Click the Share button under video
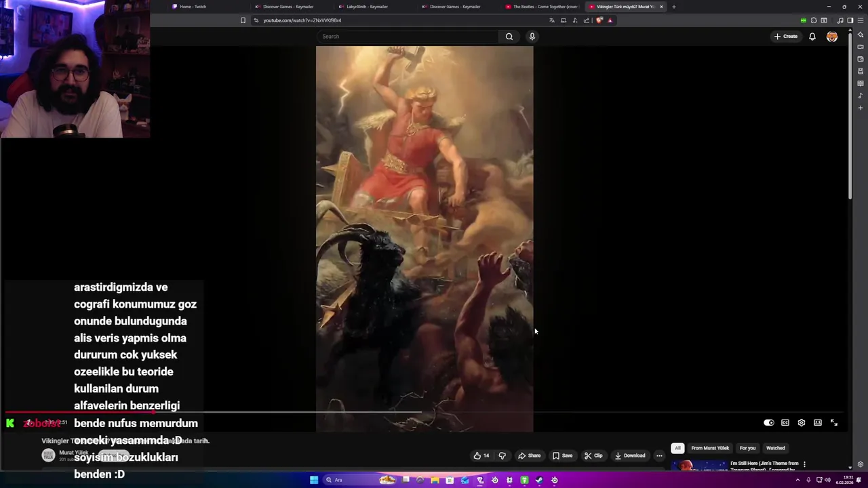The image size is (868, 488). [x=530, y=455]
